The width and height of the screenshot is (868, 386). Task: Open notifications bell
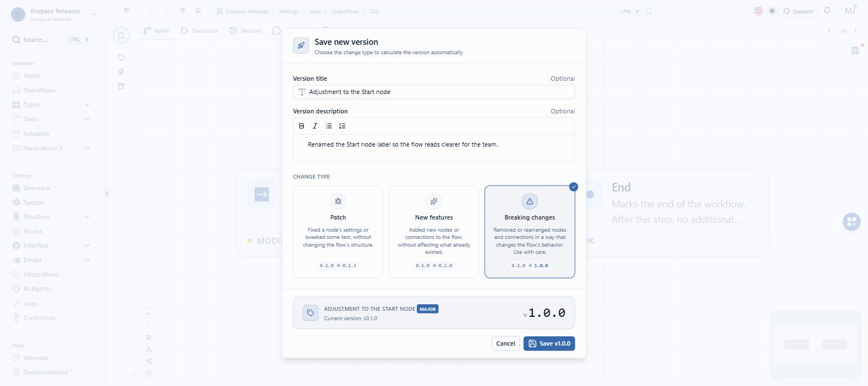coord(828,11)
